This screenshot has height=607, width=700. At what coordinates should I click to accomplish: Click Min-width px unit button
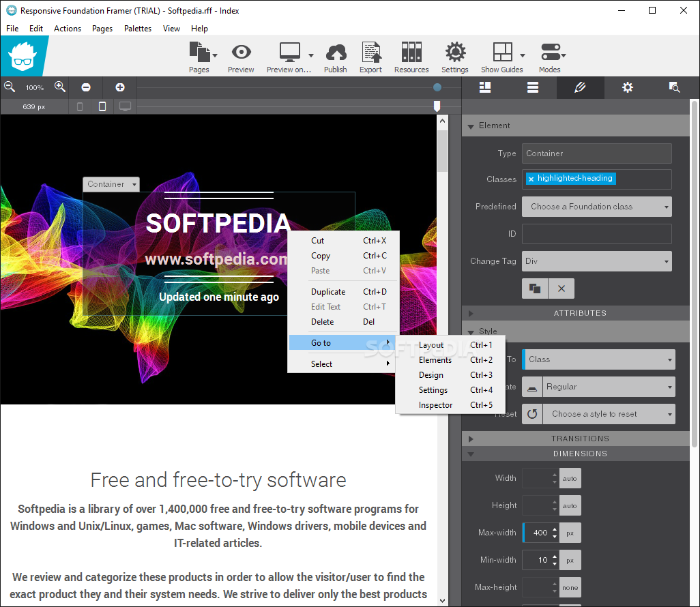click(570, 560)
